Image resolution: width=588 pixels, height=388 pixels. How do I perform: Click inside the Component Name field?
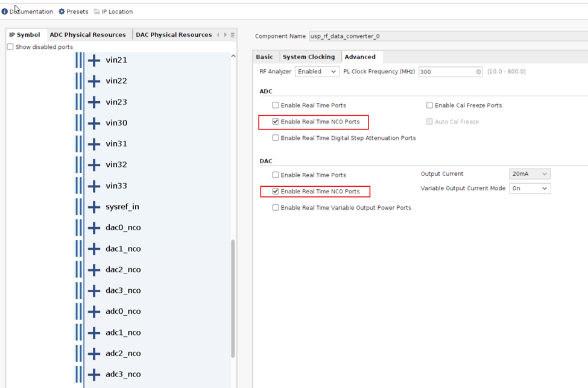point(422,36)
